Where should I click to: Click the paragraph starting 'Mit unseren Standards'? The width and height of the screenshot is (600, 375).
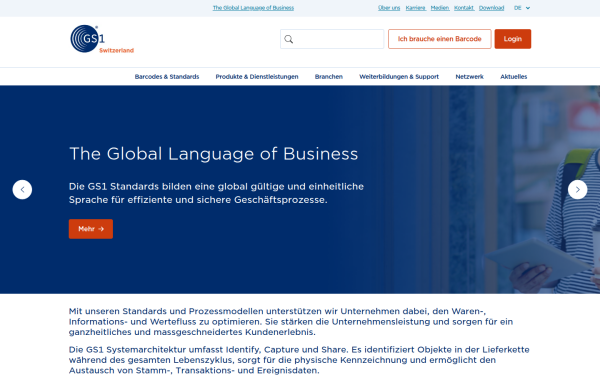291,321
